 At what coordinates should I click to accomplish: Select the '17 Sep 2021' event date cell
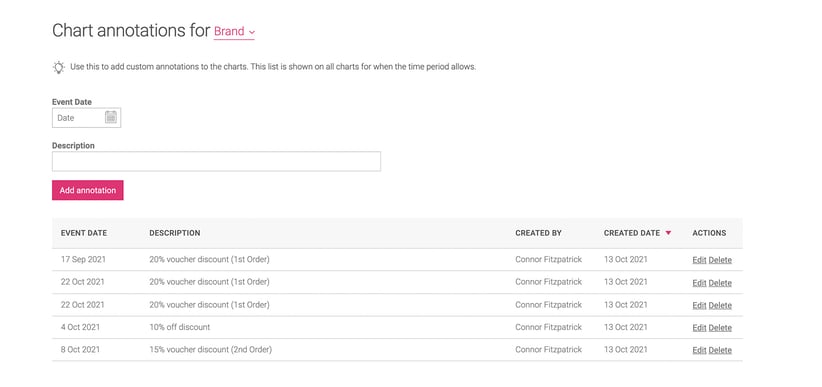coord(82,259)
